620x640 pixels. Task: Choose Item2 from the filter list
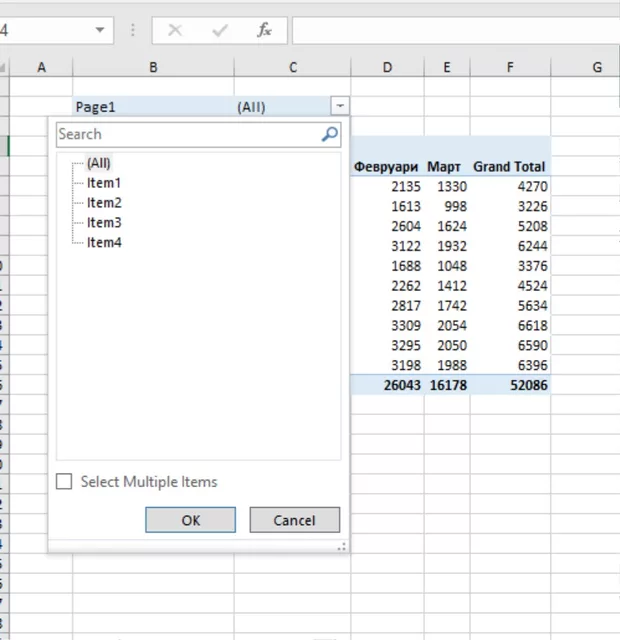(103, 203)
